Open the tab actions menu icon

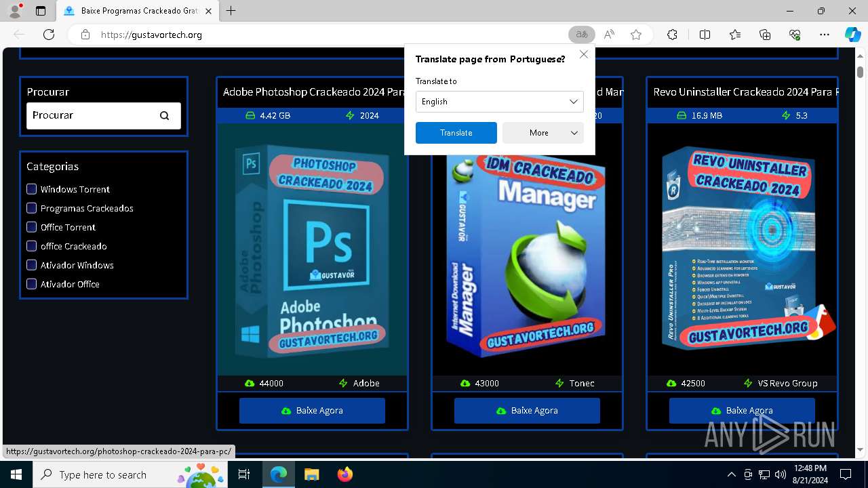point(41,11)
